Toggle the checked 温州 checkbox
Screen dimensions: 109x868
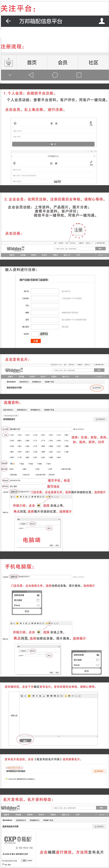[18, 440]
